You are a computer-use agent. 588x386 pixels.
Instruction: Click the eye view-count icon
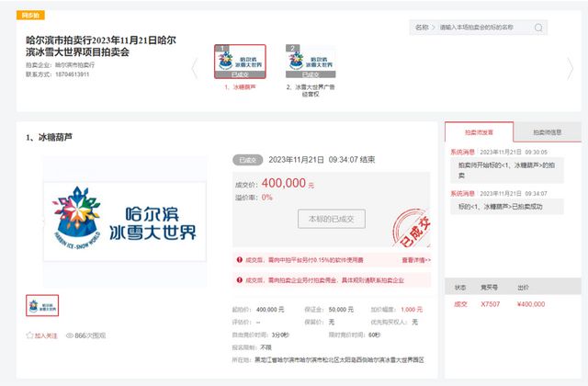(x=70, y=335)
